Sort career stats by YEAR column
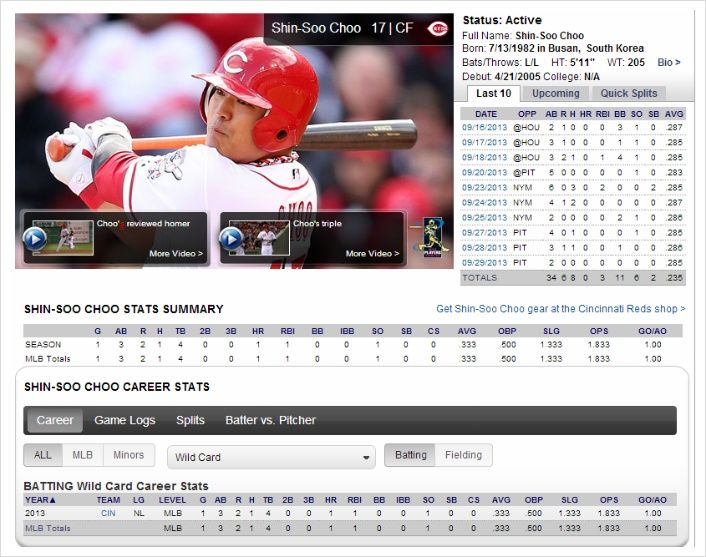This screenshot has height=557, width=706. click(40, 500)
